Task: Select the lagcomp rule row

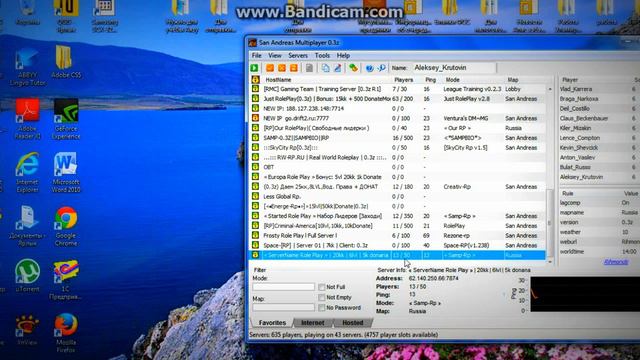Action: 599,202
